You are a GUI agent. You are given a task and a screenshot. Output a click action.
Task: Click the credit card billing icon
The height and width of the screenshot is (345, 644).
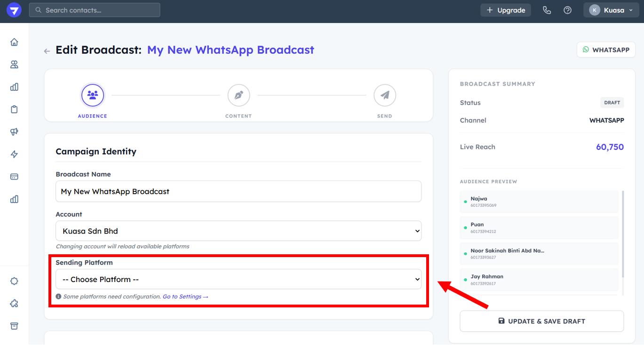coord(14,177)
